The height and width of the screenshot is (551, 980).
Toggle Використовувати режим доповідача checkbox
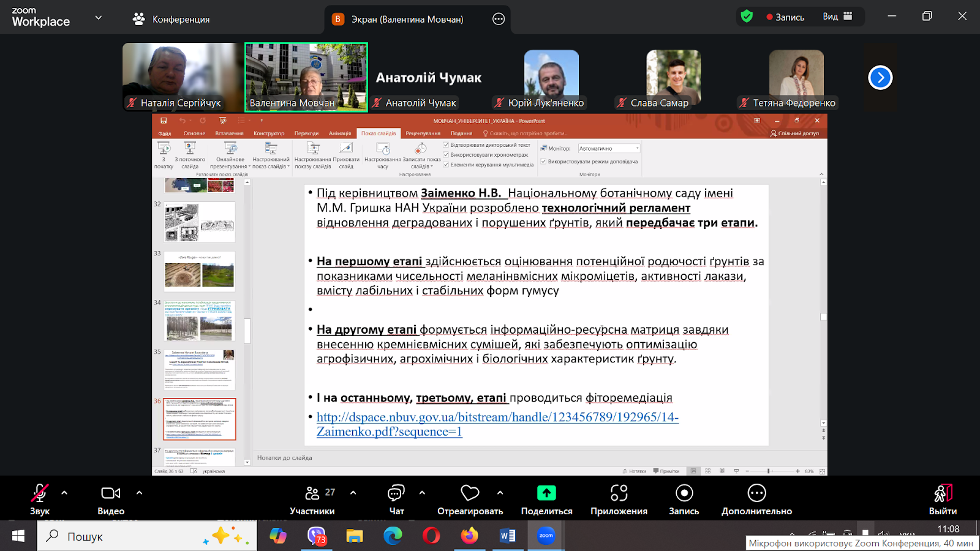click(x=543, y=162)
